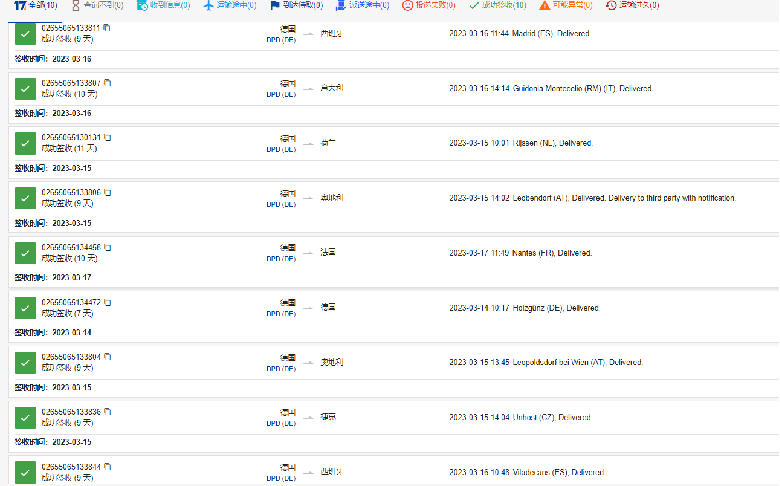Open DPD (DE) carrier link in Rijssen row
Screen dimensions: 780x486
pos(281,149)
